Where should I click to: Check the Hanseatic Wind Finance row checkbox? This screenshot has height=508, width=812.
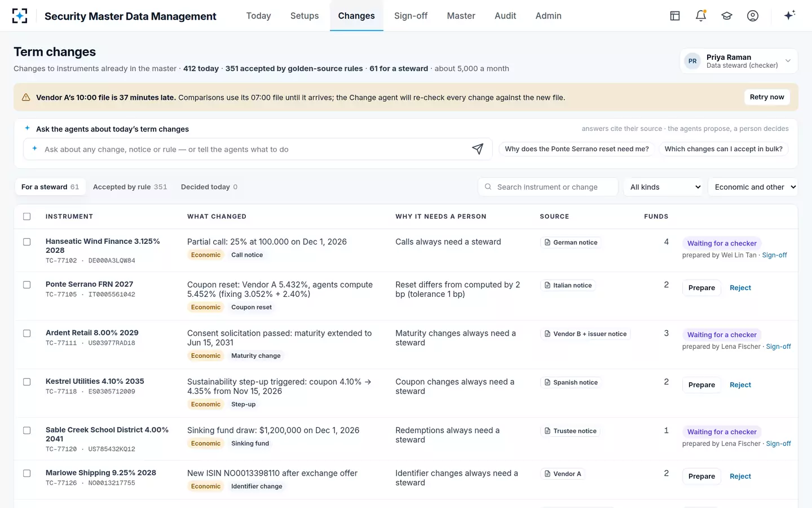tap(27, 242)
